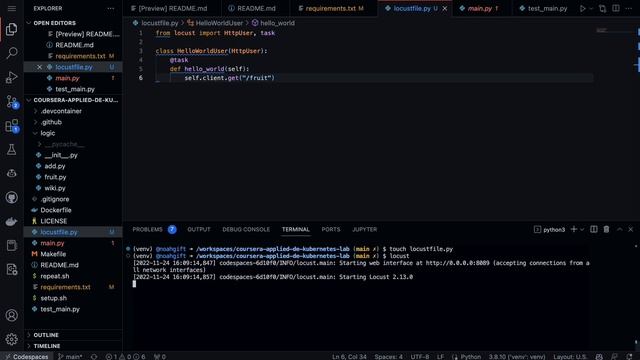Image resolution: width=640 pixels, height=360 pixels.
Task: Open the Explorer view in activity bar
Action: [11, 29]
